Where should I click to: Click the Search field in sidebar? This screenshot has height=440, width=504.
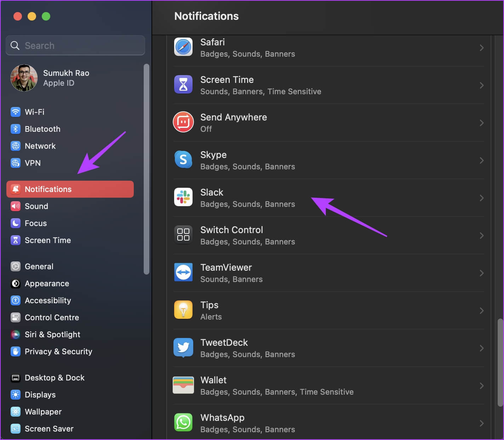75,45
